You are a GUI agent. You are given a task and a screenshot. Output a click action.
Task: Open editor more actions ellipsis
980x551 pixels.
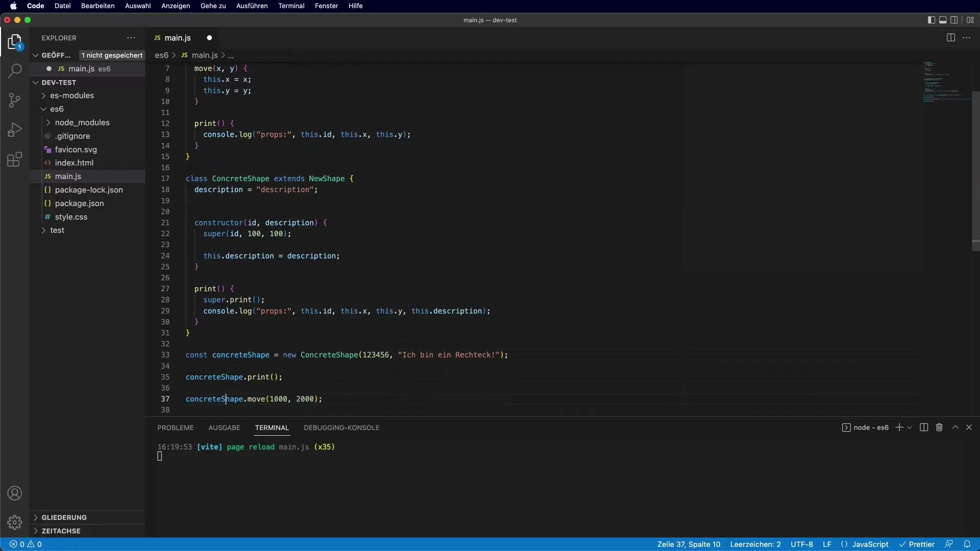967,38
